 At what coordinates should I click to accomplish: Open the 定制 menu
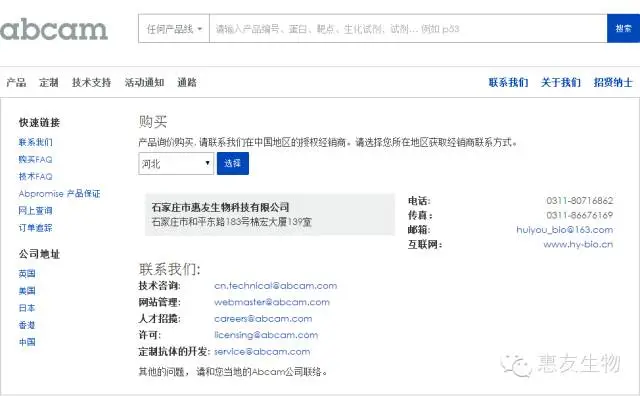click(x=49, y=82)
